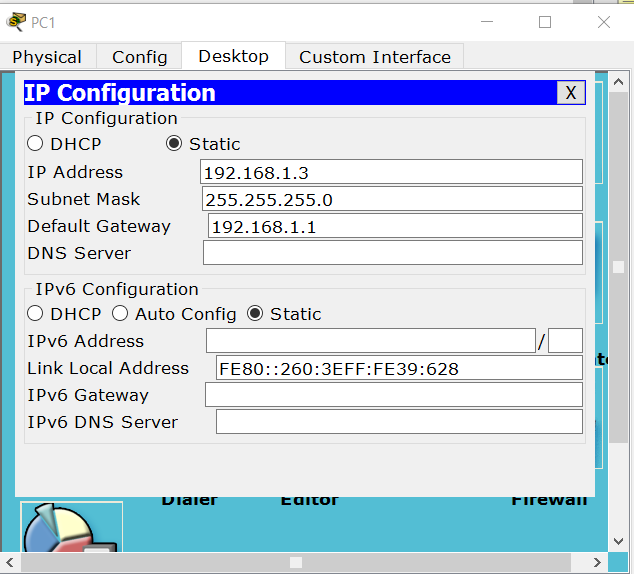Select the IPv4 DHCP radio button
The image size is (634, 574).
(x=35, y=143)
